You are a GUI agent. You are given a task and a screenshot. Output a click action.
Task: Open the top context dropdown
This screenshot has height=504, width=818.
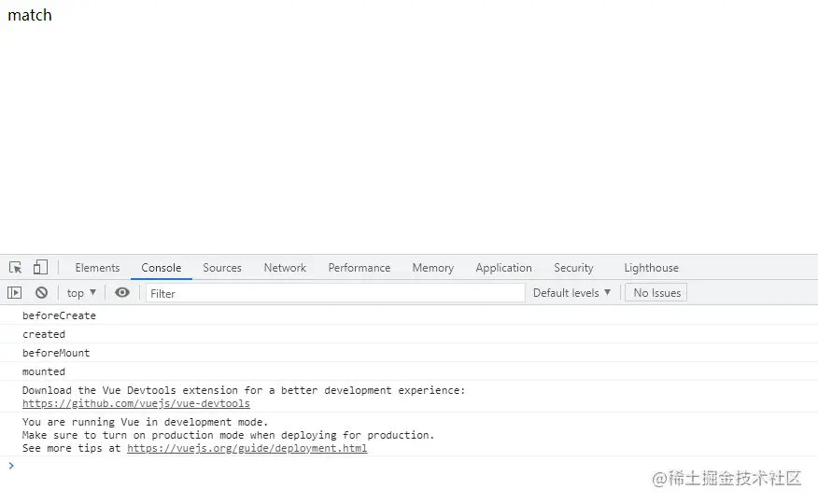(81, 293)
